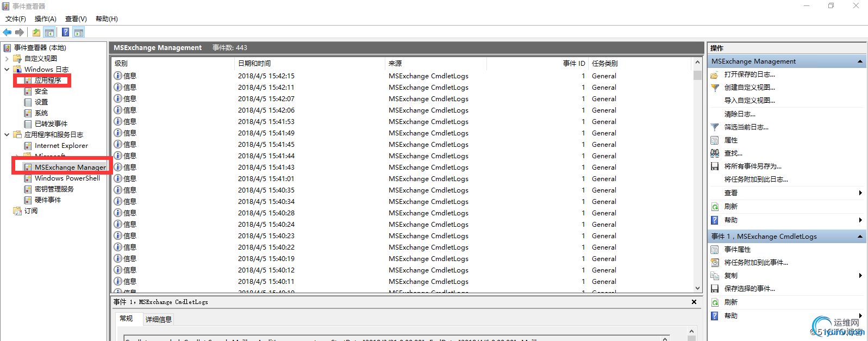868x341 pixels.
Task: Click the folder icon beside 打开保存的日志
Action: click(x=715, y=75)
